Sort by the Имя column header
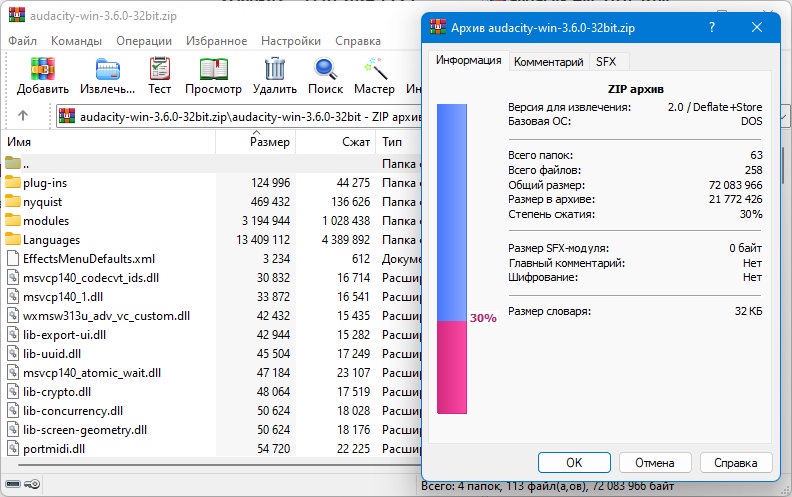This screenshot has height=497, width=792. point(108,142)
